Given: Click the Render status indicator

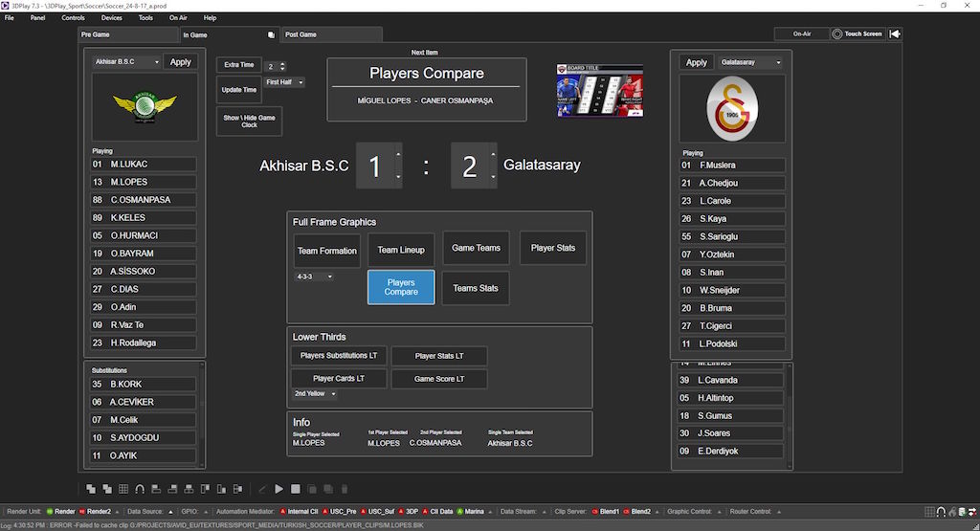Looking at the screenshot, I should pyautogui.click(x=60, y=511).
